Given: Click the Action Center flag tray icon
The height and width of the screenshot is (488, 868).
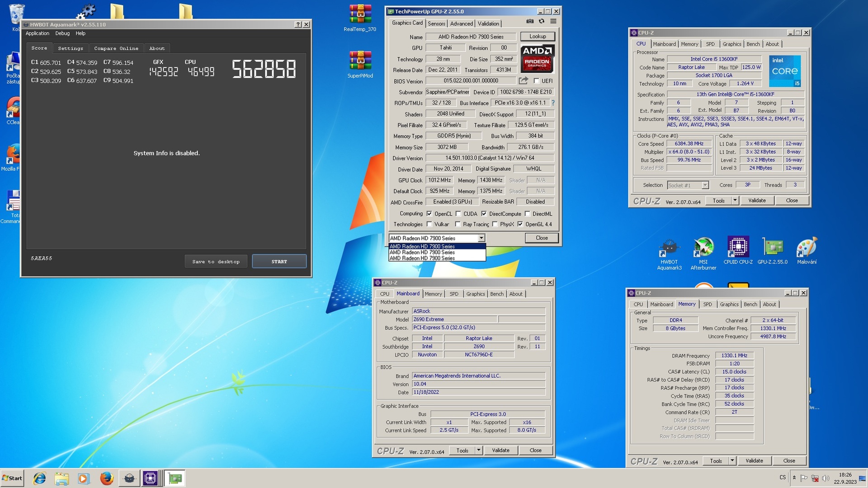Looking at the screenshot, I should tap(804, 478).
